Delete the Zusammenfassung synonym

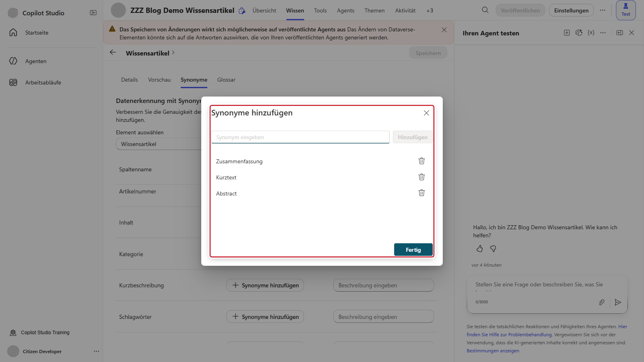click(421, 161)
